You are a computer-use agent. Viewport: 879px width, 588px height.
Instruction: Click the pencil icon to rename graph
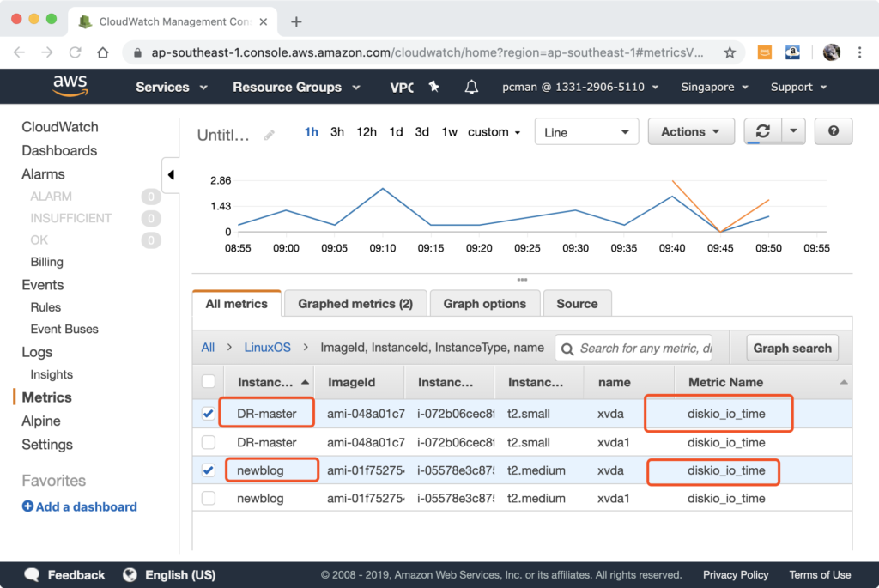point(270,135)
